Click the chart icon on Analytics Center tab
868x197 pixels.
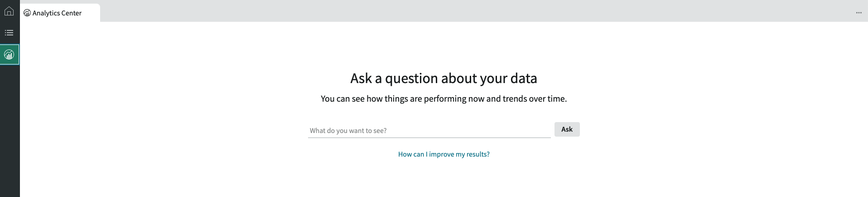(x=27, y=13)
